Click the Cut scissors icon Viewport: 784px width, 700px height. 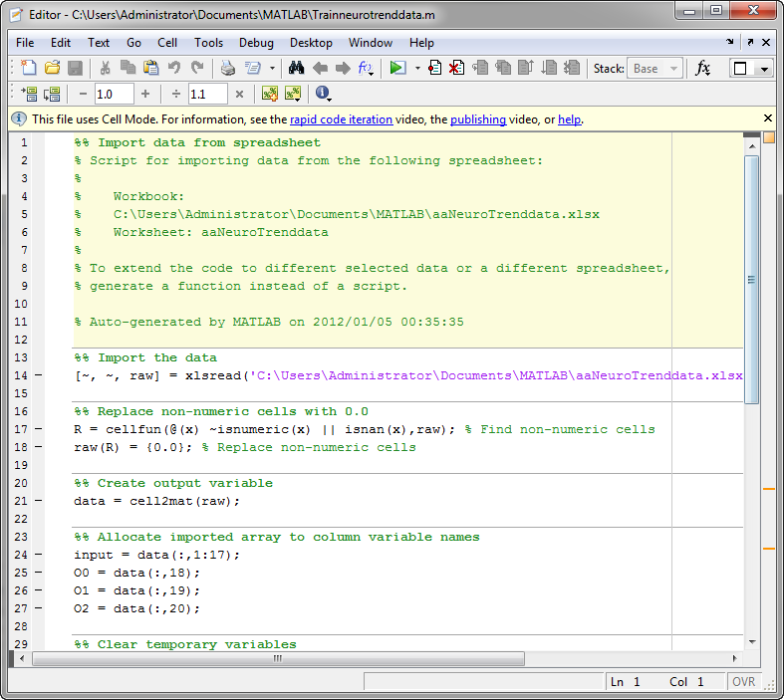(x=105, y=68)
